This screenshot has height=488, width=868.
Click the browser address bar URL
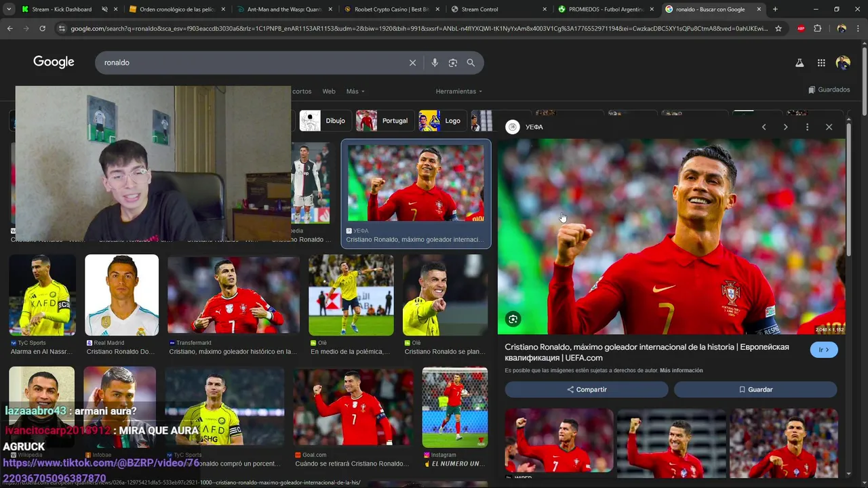pos(419,28)
